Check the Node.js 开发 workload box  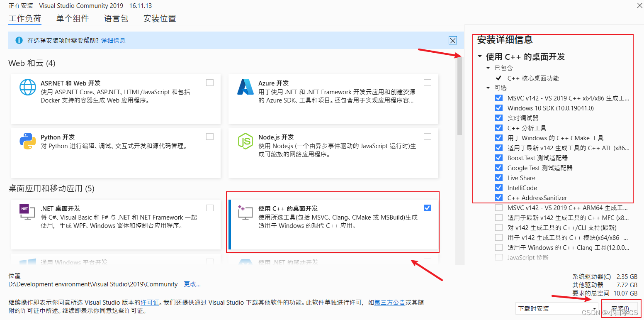coord(428,137)
